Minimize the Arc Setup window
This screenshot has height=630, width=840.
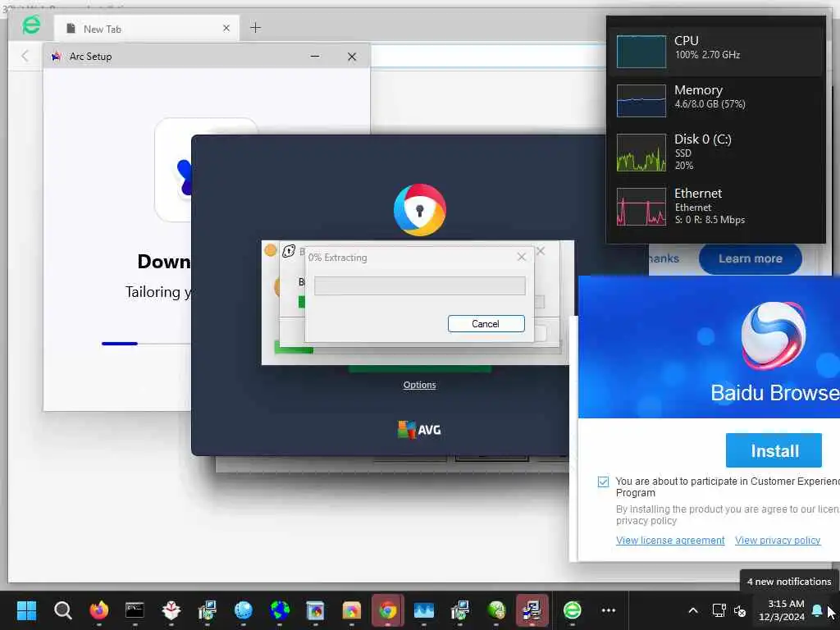[315, 57]
